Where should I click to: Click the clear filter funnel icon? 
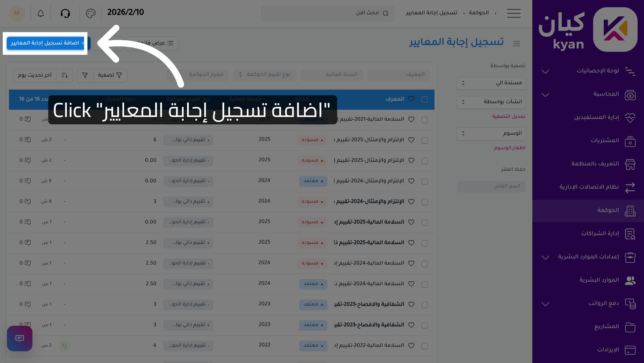[x=85, y=75]
